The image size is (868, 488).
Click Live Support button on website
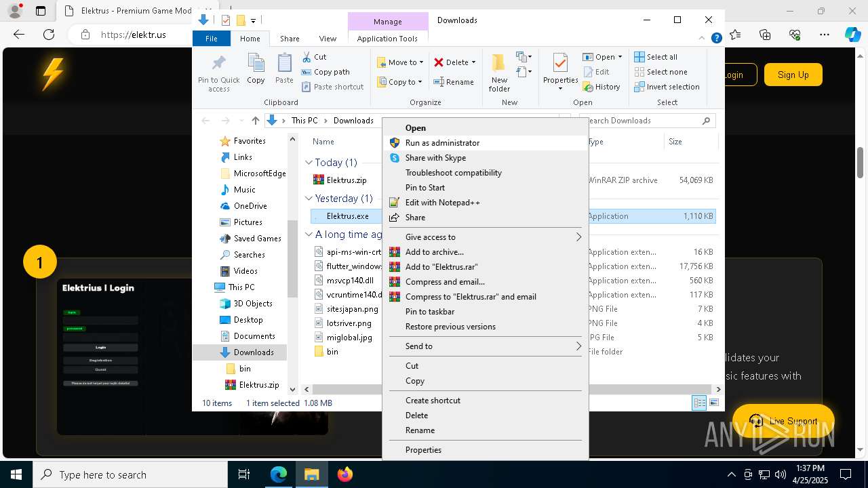pyautogui.click(x=783, y=421)
